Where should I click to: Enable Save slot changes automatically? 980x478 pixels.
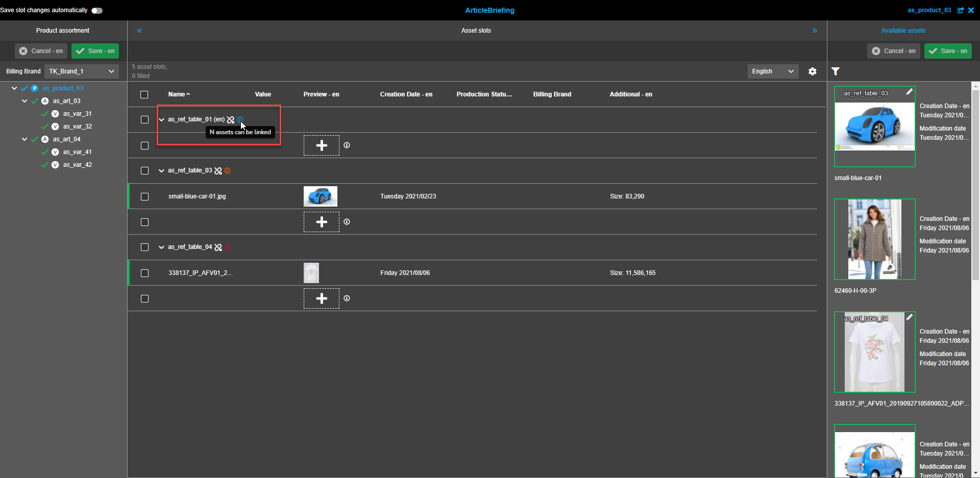point(96,10)
